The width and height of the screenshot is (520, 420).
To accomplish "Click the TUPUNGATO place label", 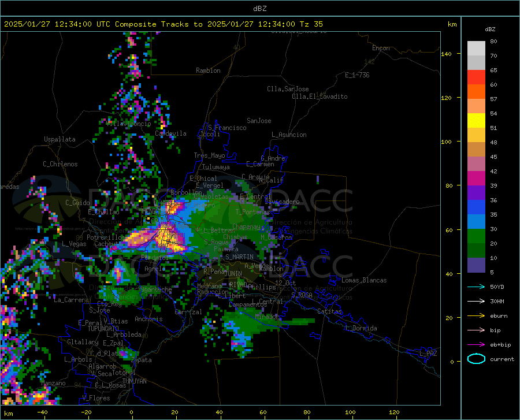I will tap(103, 329).
